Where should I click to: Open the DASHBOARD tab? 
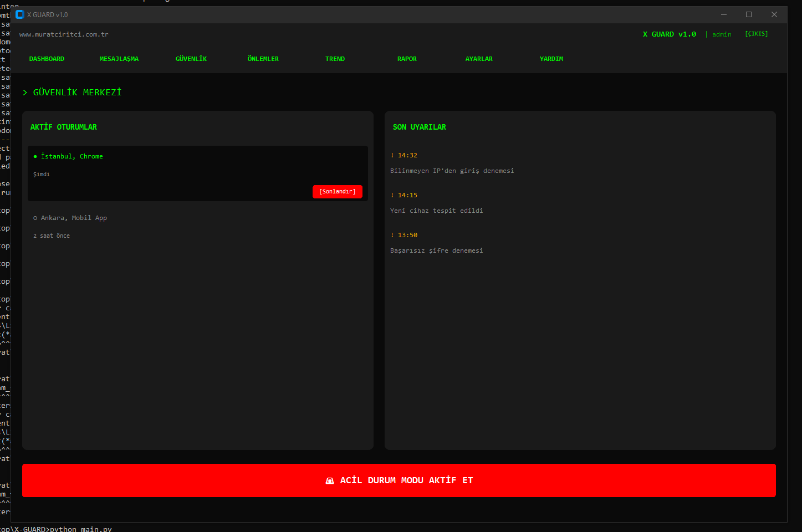(x=47, y=59)
